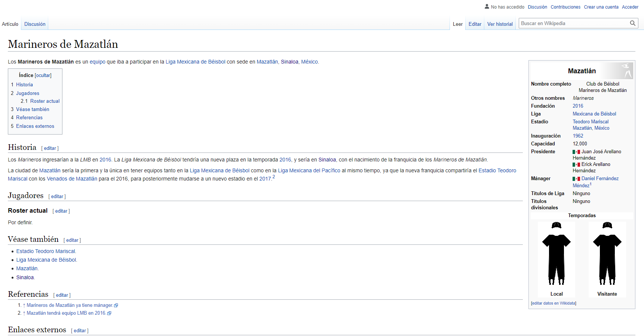Open user Discusión link in top bar
The width and height of the screenshot is (644, 336).
(x=537, y=7)
